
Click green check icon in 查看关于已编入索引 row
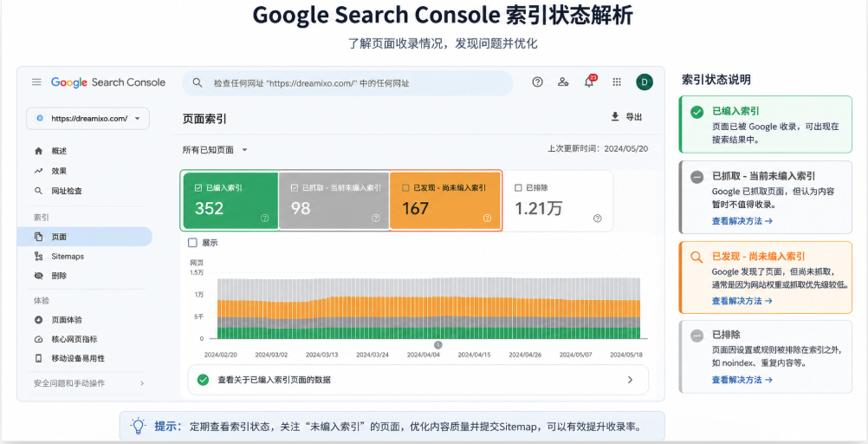pos(204,380)
